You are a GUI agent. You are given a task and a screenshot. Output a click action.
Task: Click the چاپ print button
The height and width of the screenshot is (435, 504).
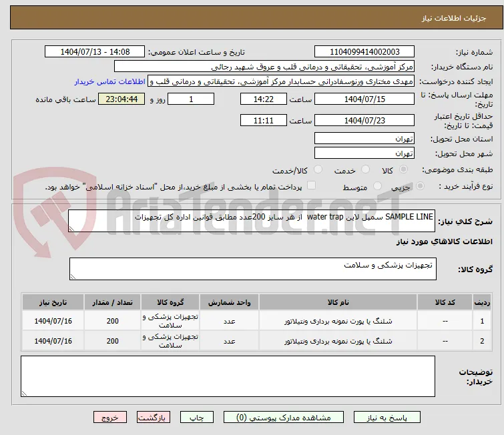click(197, 418)
